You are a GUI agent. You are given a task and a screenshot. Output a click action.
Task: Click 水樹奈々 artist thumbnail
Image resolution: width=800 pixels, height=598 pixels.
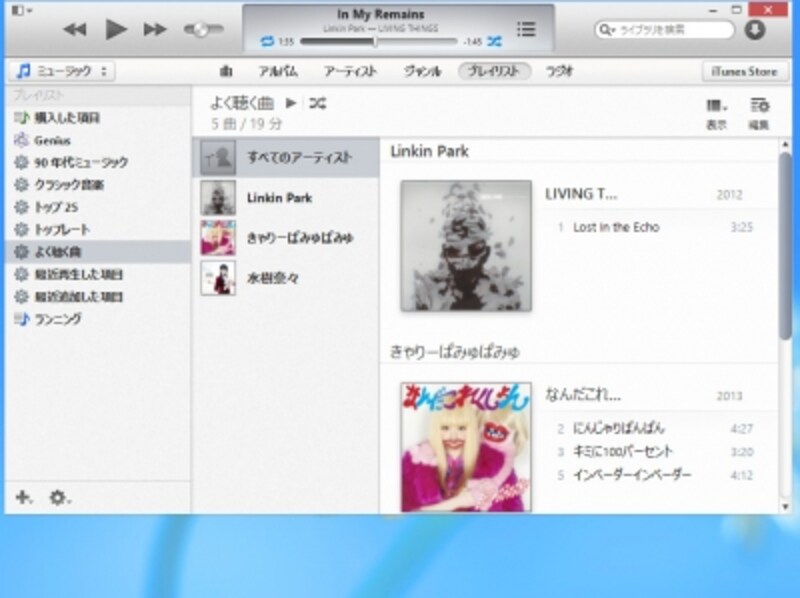pos(218,278)
